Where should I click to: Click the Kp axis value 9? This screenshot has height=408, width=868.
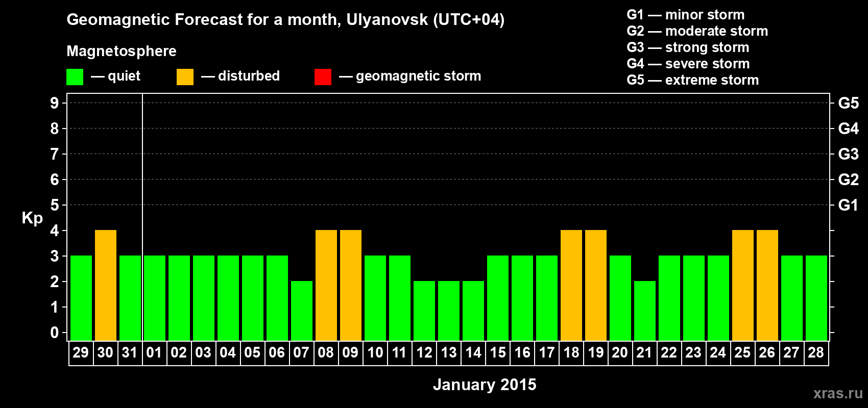click(55, 103)
